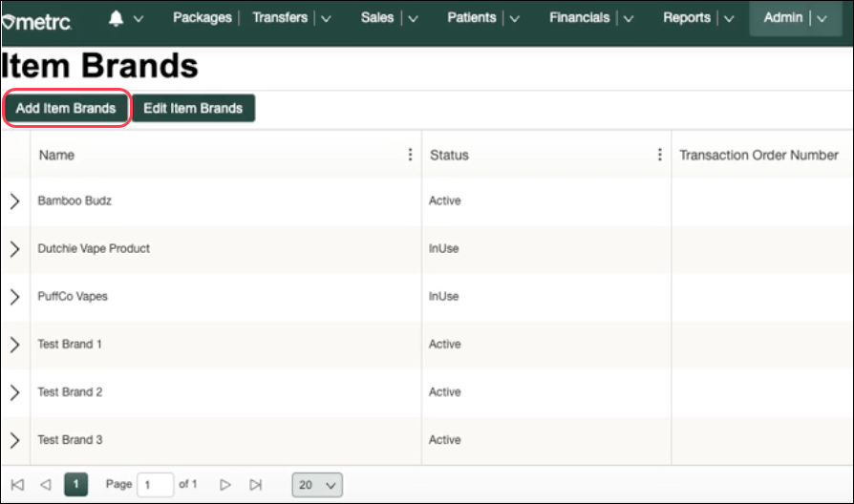Open Name column options menu
The height and width of the screenshot is (504, 854).
point(410,155)
